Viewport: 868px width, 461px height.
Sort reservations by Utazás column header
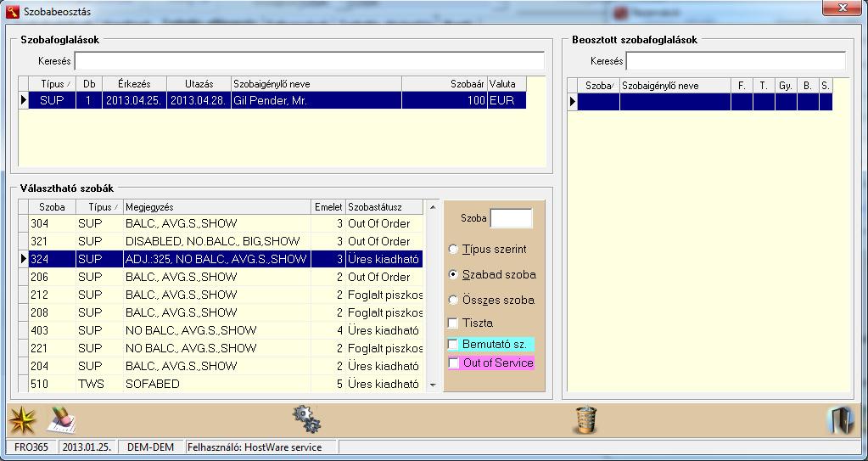[199, 84]
